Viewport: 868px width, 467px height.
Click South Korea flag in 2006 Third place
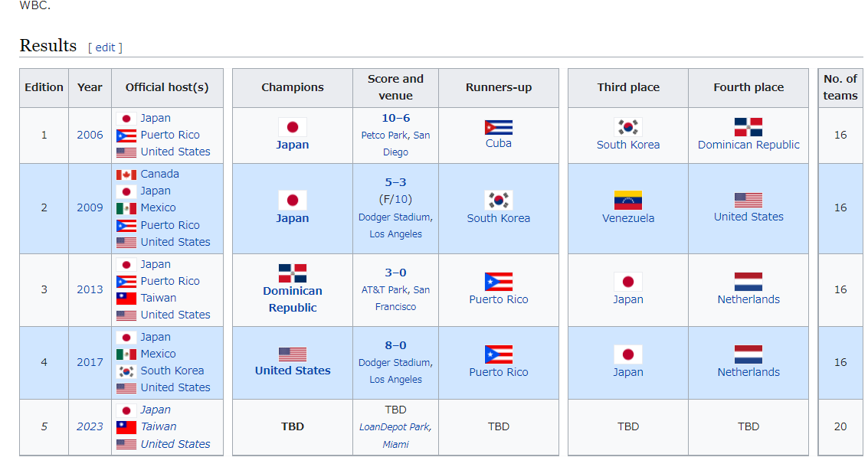(628, 127)
